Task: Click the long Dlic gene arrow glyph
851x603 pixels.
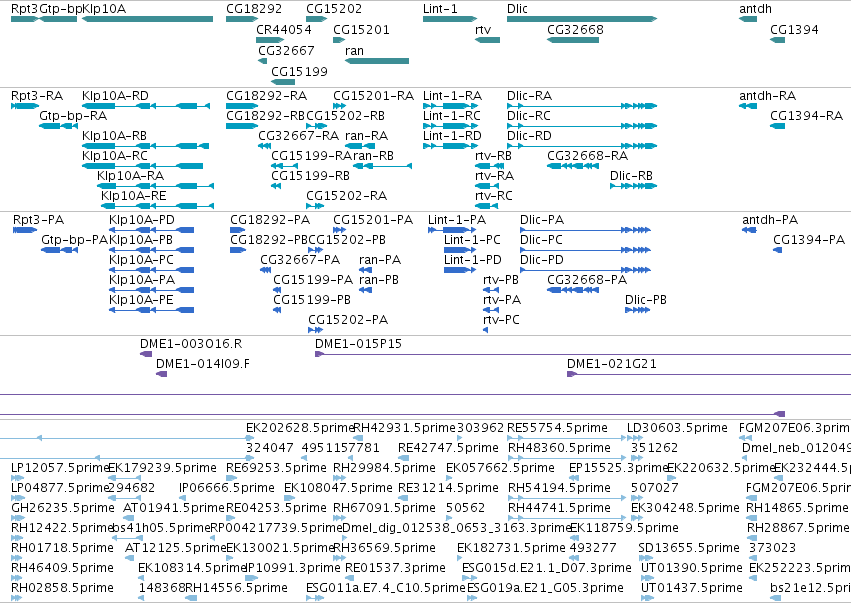Action: pyautogui.click(x=582, y=19)
